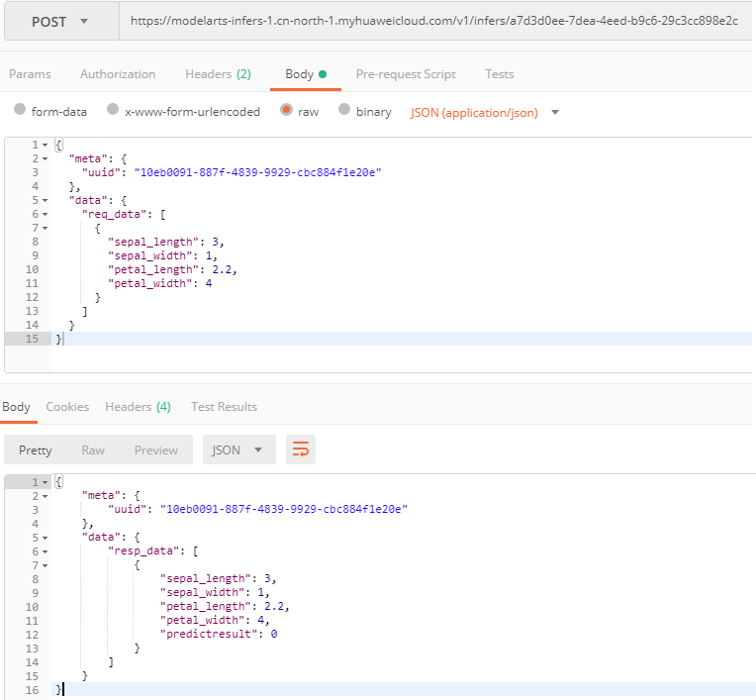Screen dimensions: 756x700
Task: Choose the binary body type radio
Action: tap(344, 110)
